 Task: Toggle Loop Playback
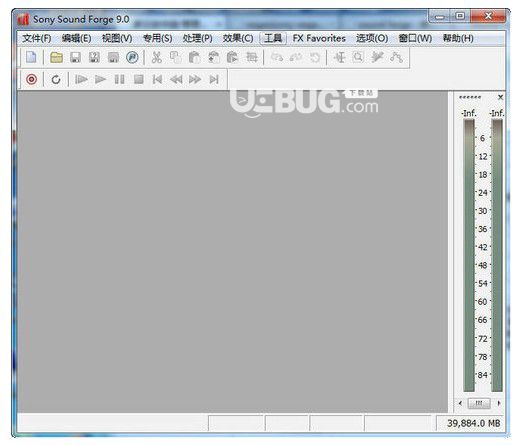56,79
